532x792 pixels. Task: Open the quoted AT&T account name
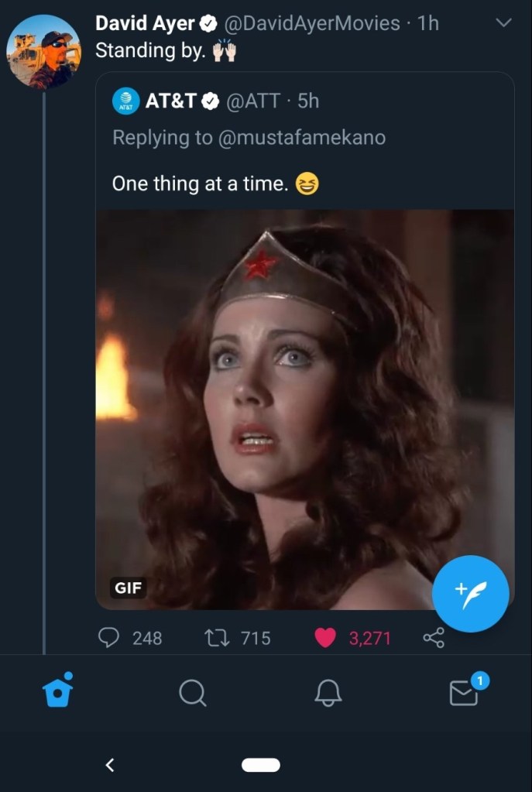pyautogui.click(x=170, y=101)
